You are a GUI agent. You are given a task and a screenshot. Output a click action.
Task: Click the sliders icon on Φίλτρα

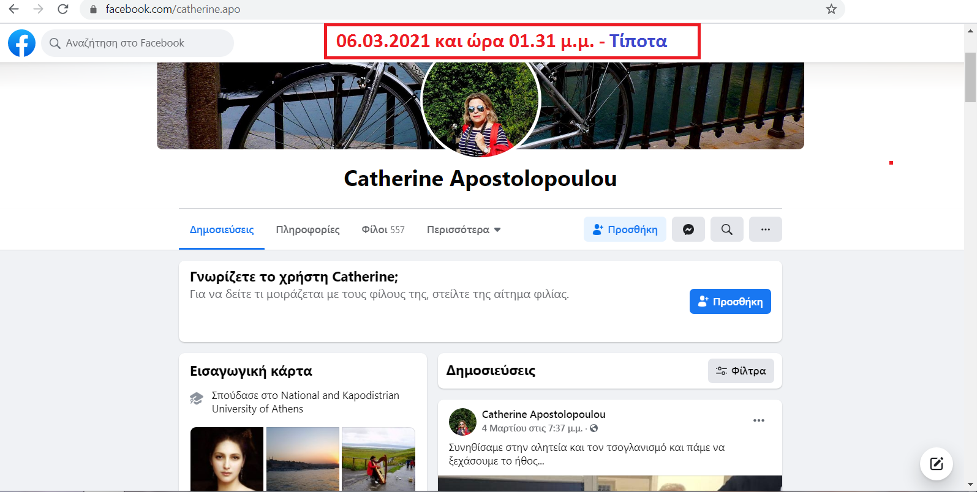tap(722, 371)
